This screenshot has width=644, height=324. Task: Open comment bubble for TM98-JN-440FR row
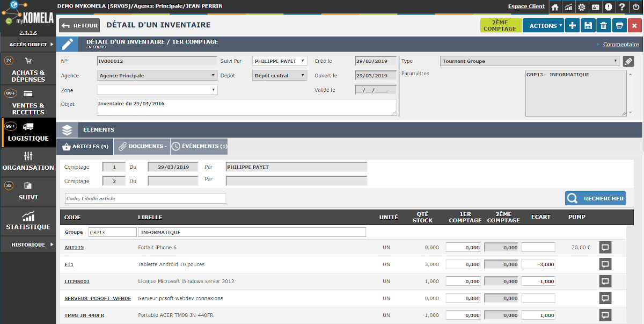point(605,315)
